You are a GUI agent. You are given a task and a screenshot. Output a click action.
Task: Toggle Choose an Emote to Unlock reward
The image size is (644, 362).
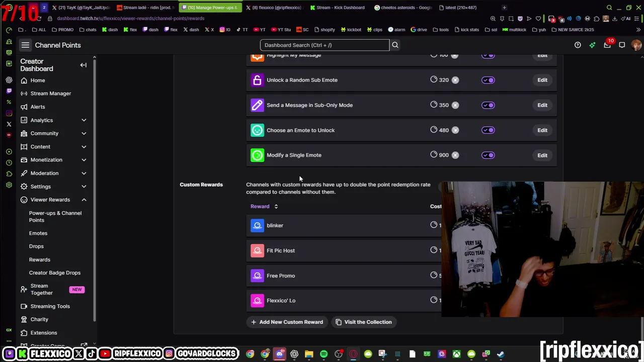(488, 130)
